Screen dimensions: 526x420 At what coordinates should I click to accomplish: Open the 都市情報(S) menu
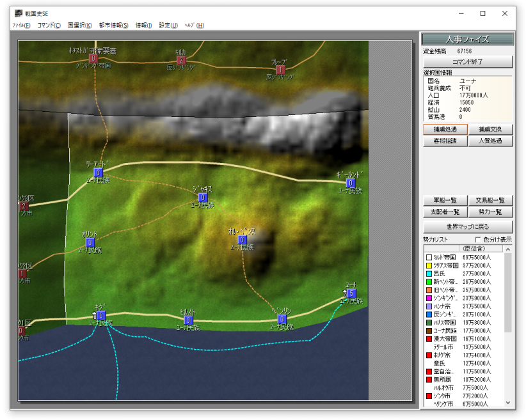coord(114,25)
